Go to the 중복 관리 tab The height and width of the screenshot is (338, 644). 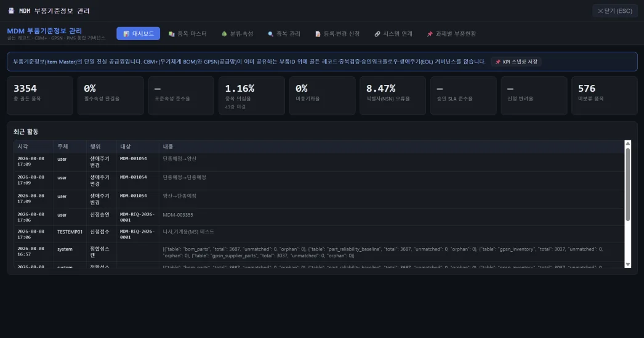coord(284,34)
